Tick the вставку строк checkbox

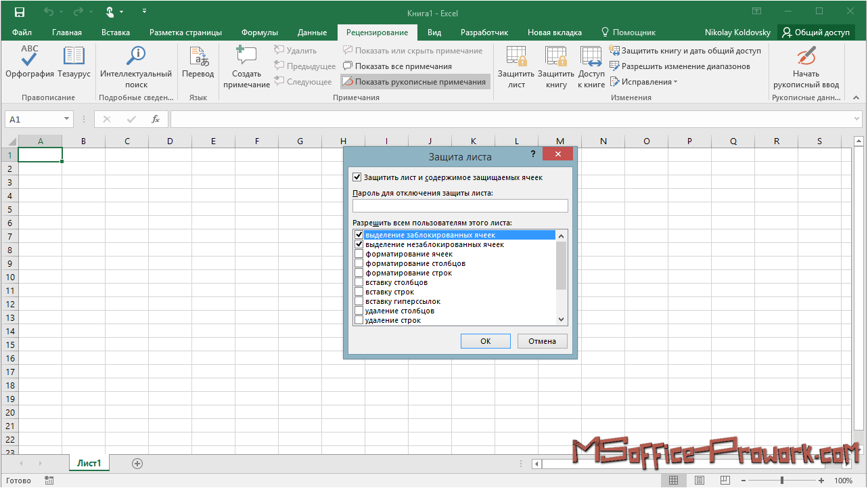[x=359, y=292]
